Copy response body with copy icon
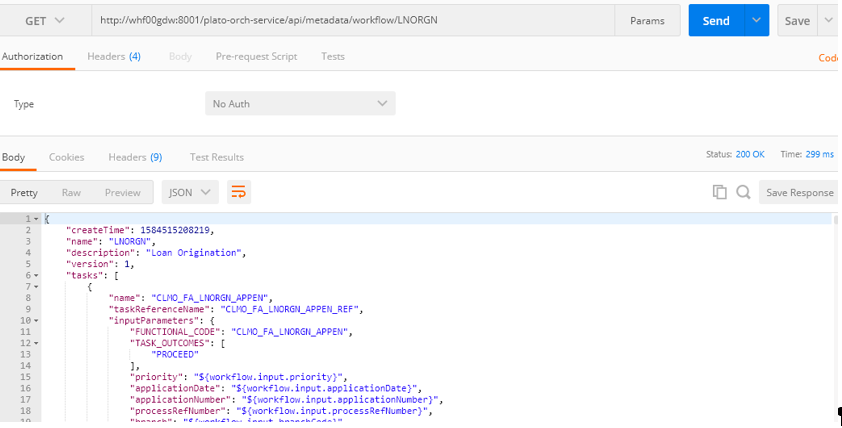Screen dimensions: 842x428 (x=720, y=192)
